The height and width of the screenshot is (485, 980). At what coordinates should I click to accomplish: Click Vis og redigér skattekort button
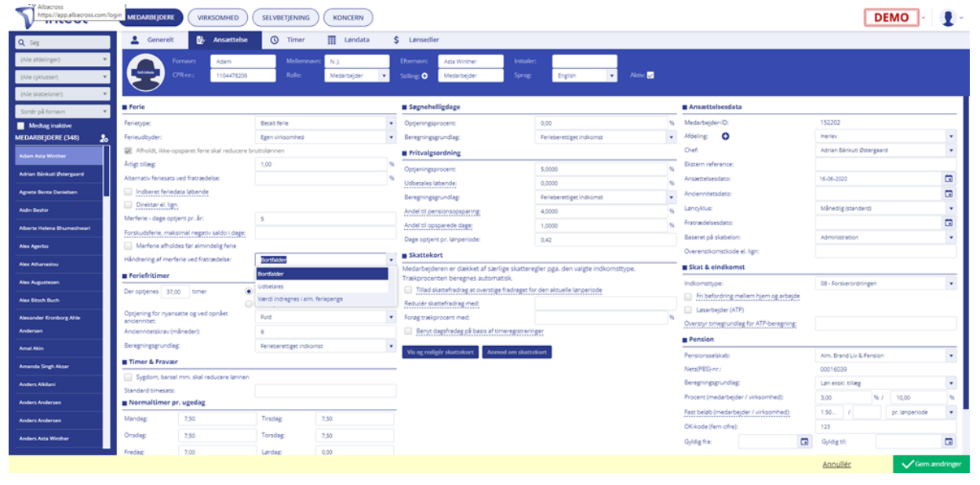(x=439, y=352)
